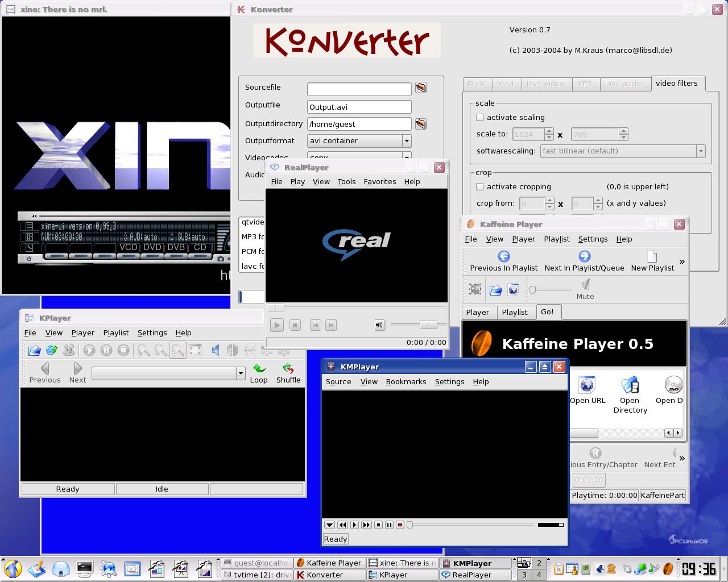Image resolution: width=728 pixels, height=582 pixels.
Task: Open the Source menu in KMPlayer
Action: [338, 382]
